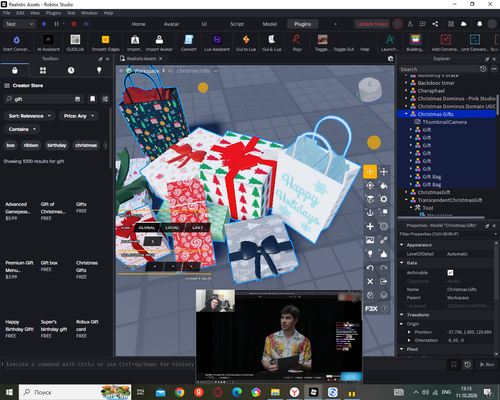Select the F3X Weld link tool

[x=384, y=240]
